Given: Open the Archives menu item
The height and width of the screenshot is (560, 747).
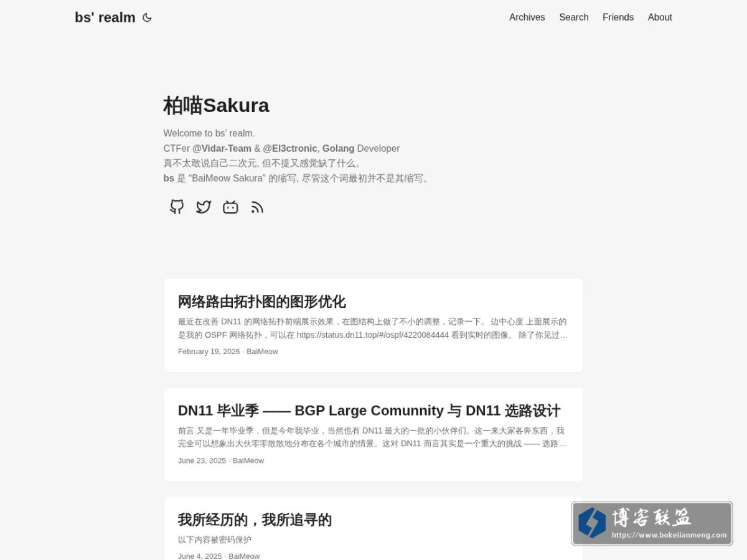Looking at the screenshot, I should pos(527,17).
